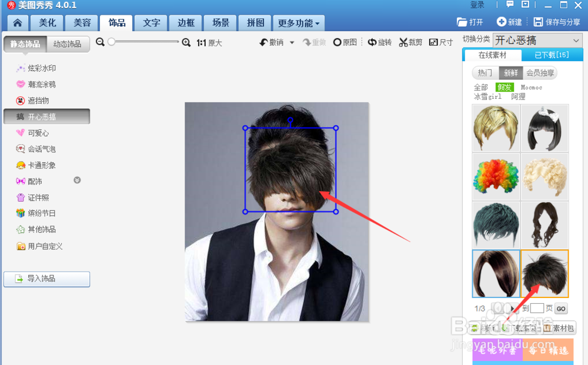Image resolution: width=588 pixels, height=365 pixels.
Task: Select the 静态饰品 toggle
Action: (x=25, y=44)
